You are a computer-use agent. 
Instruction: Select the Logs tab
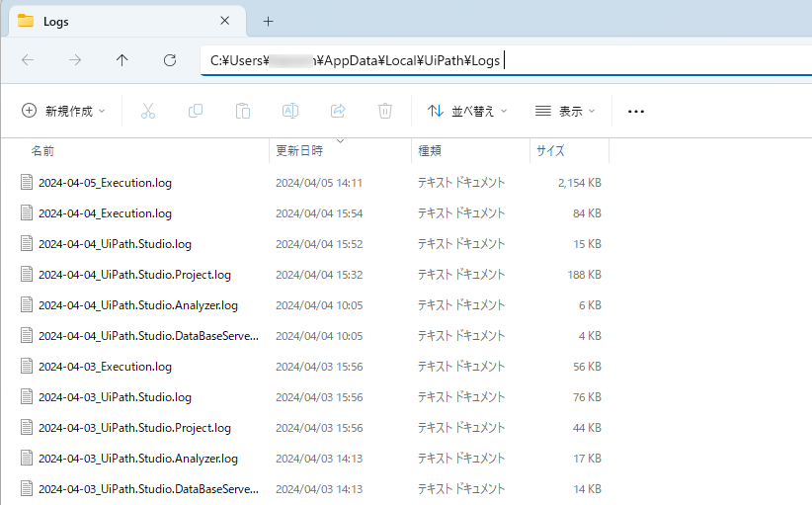[x=109, y=21]
